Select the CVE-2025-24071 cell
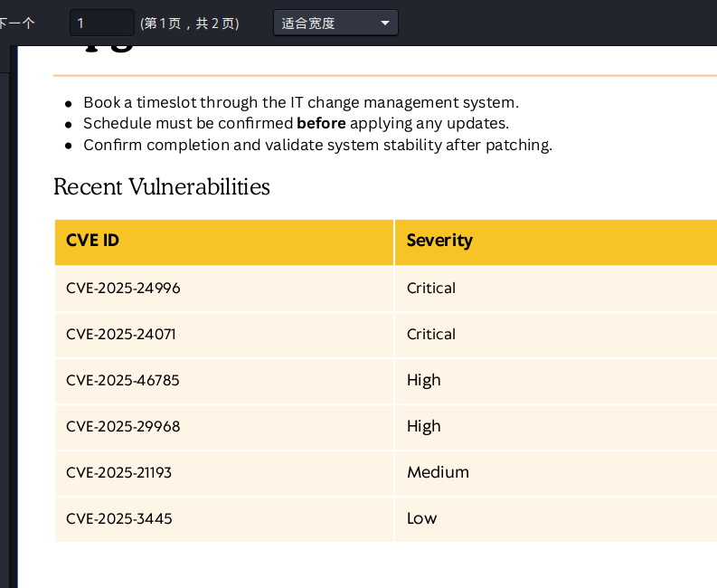This screenshot has height=588, width=717. 121,335
